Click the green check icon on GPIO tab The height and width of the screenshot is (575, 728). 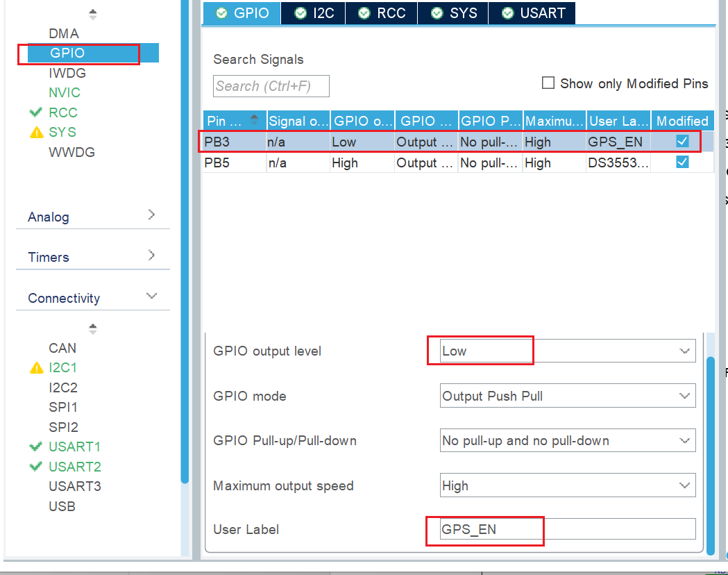click(221, 13)
